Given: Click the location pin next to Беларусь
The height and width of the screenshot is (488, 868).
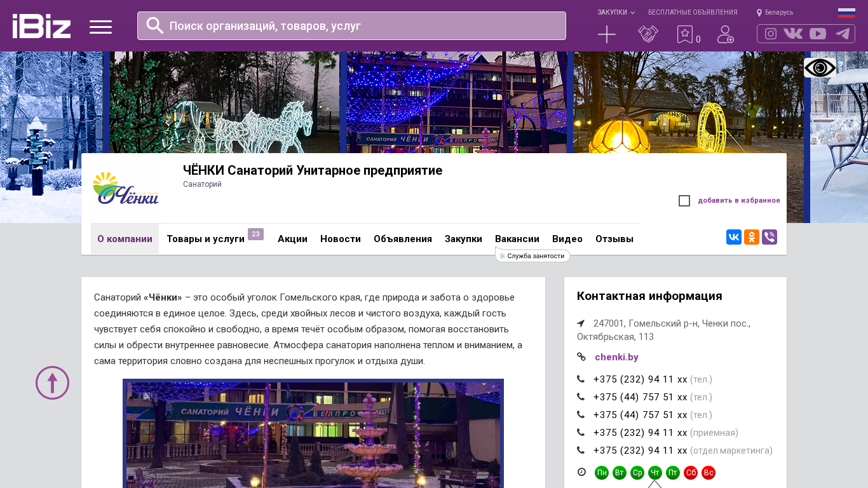Looking at the screenshot, I should click(x=759, y=13).
